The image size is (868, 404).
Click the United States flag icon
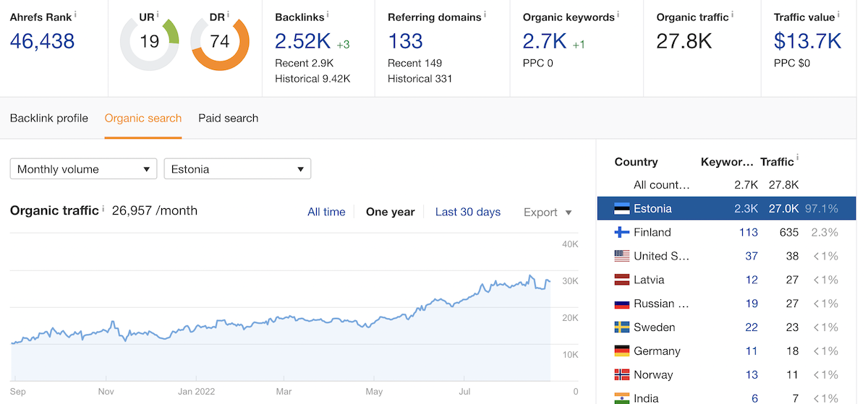[x=621, y=256]
